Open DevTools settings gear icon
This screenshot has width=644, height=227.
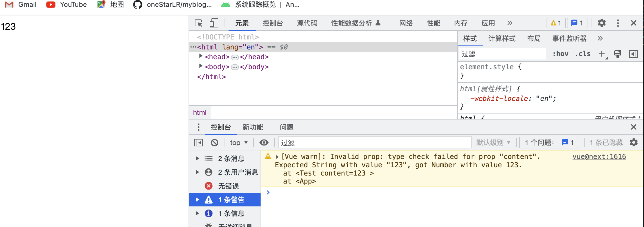pyautogui.click(x=602, y=23)
